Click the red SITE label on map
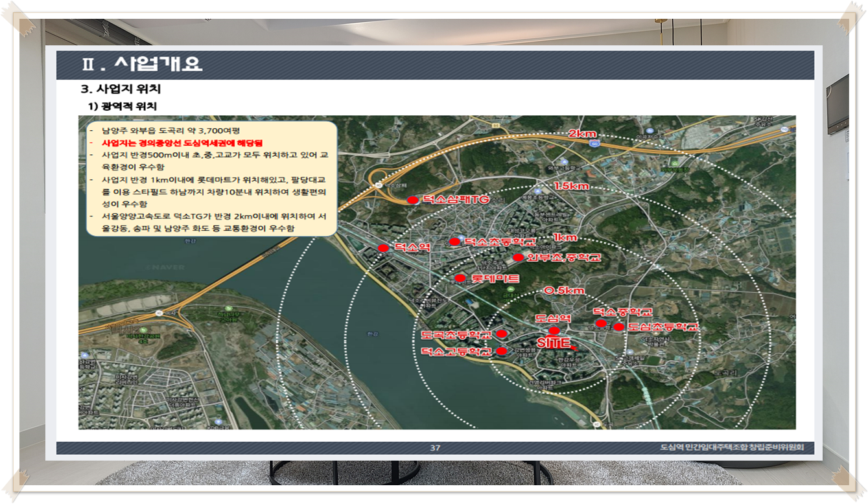This screenshot has width=868, height=504. pos(553,342)
